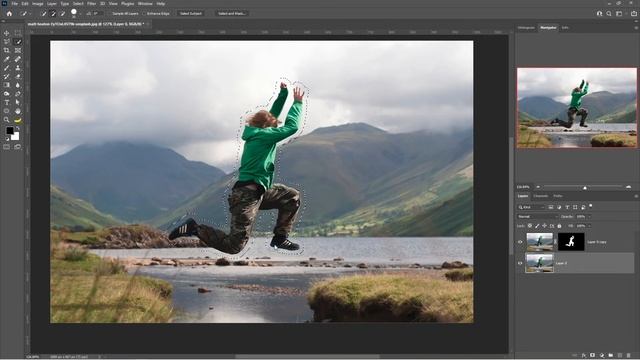640x360 pixels.
Task: Select the Zoom magnifier tool in the toolbox
Action: (x=7, y=120)
